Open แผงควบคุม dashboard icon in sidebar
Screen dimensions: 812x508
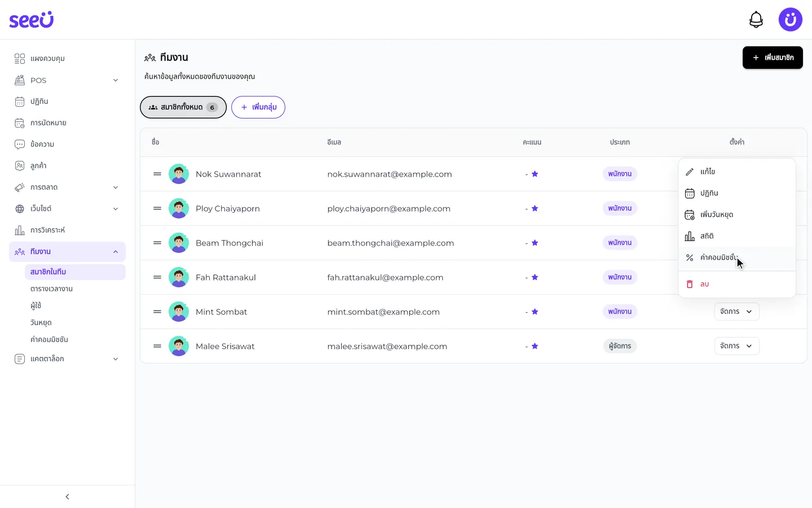20,59
